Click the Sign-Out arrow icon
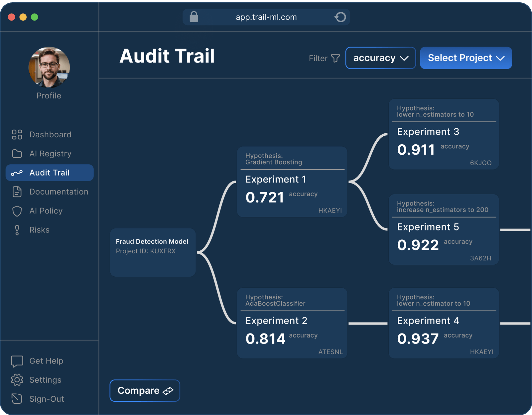Viewport: 532px width, 415px height. point(17,399)
